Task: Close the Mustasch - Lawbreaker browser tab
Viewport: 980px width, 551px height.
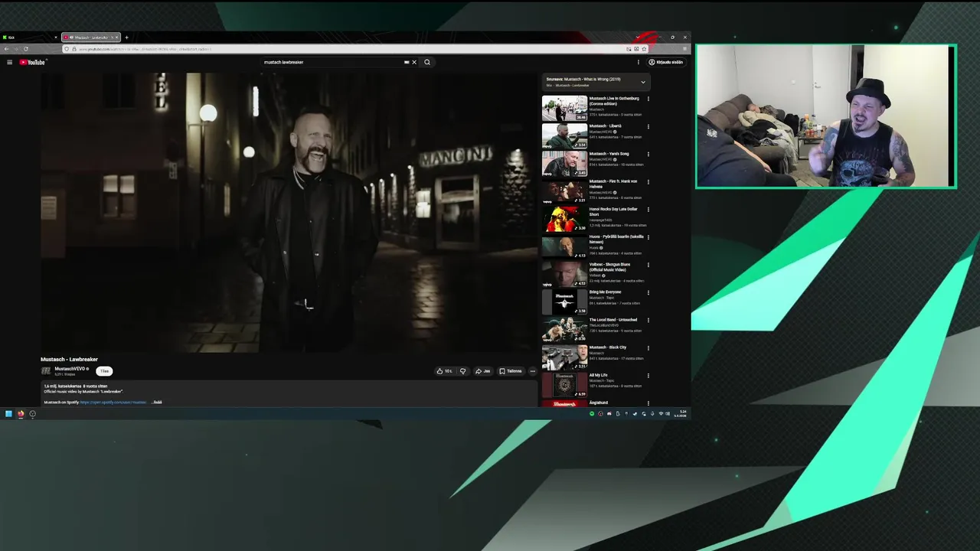Action: click(x=116, y=37)
